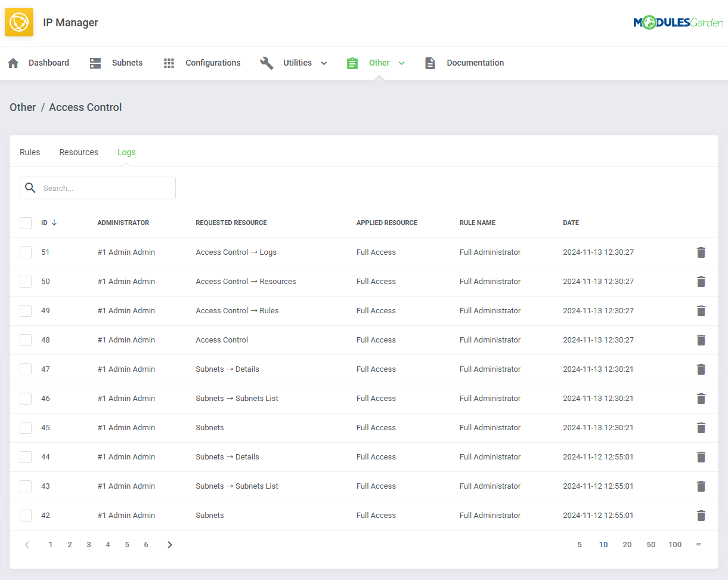728x580 pixels.
Task: Delete log entry 47 with trash icon
Action: pyautogui.click(x=701, y=369)
